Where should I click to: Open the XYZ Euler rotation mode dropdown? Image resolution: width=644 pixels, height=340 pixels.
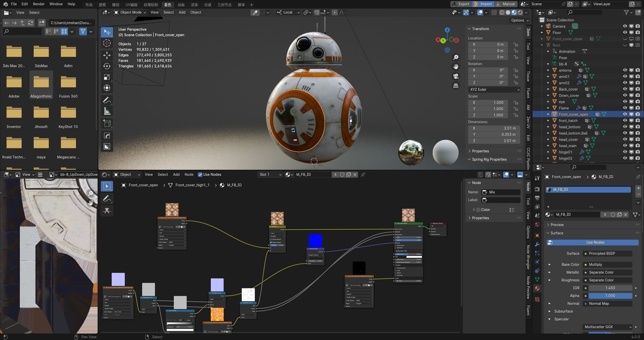[x=494, y=90]
